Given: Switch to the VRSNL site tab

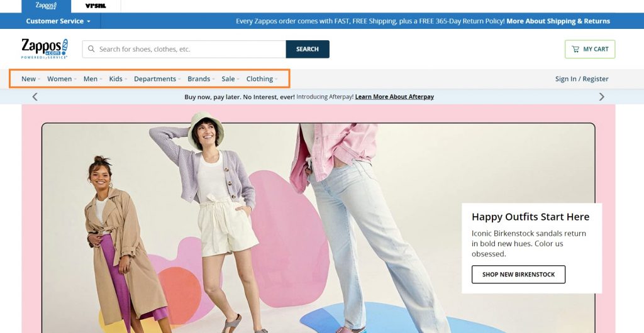Looking at the screenshot, I should click(x=96, y=6).
